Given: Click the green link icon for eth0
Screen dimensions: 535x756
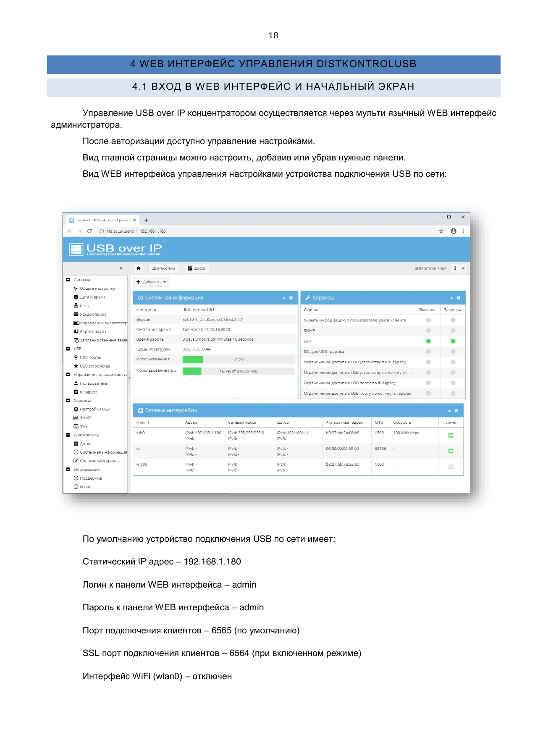Looking at the screenshot, I should (451, 436).
